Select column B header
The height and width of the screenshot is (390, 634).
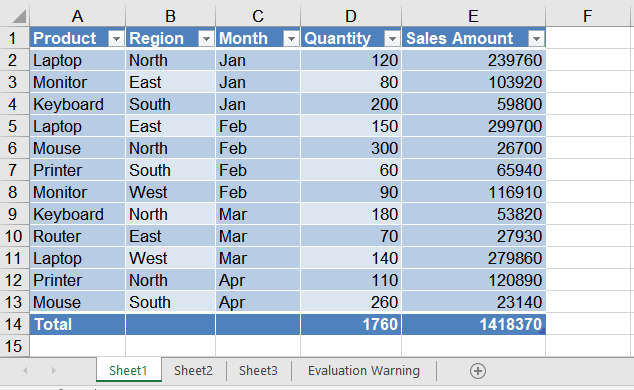pos(170,16)
